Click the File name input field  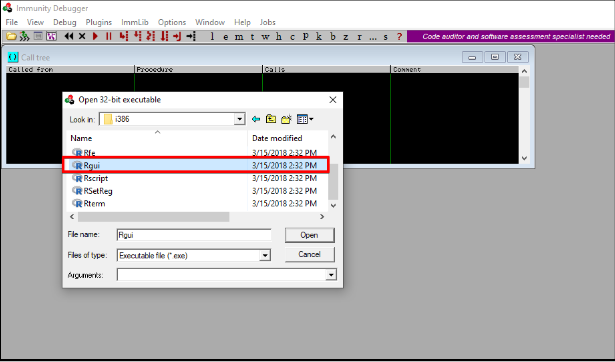194,235
